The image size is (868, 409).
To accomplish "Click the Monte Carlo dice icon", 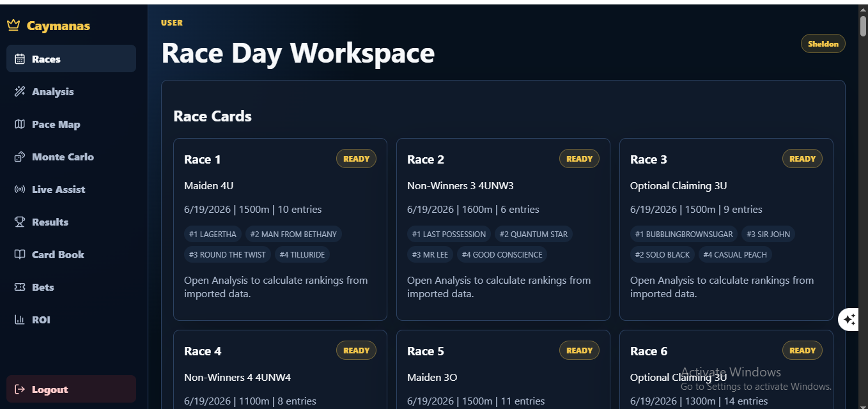I will click(x=20, y=157).
